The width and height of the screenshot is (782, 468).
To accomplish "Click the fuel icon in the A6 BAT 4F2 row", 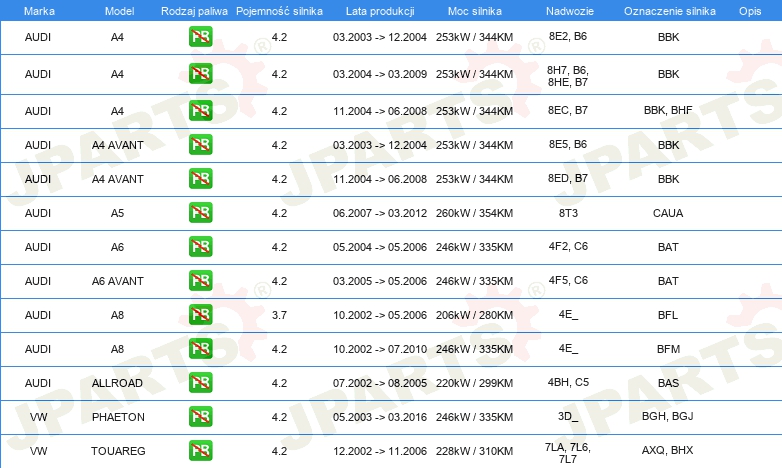I will (x=200, y=246).
